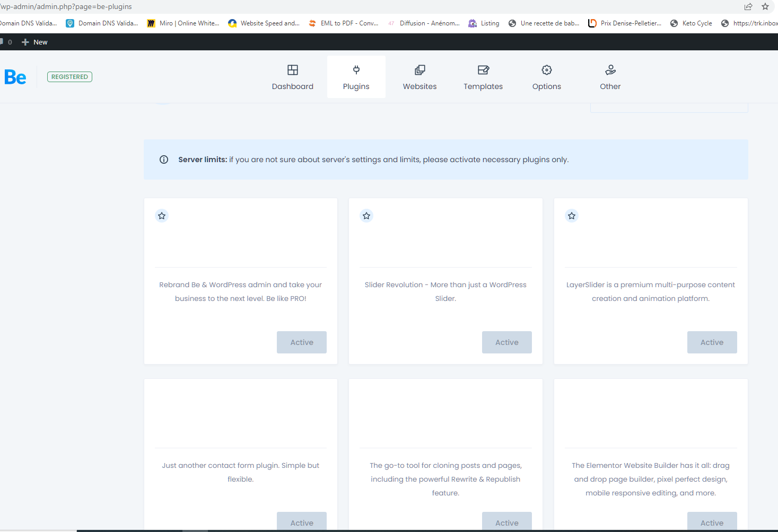Bookmark this page with the star icon
The height and width of the screenshot is (532, 778).
tap(765, 7)
